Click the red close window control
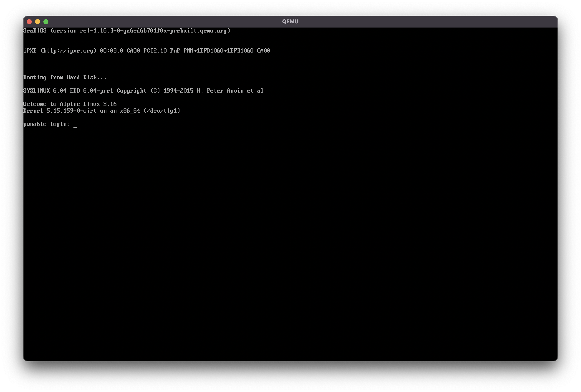This screenshot has width=581, height=392. (29, 21)
